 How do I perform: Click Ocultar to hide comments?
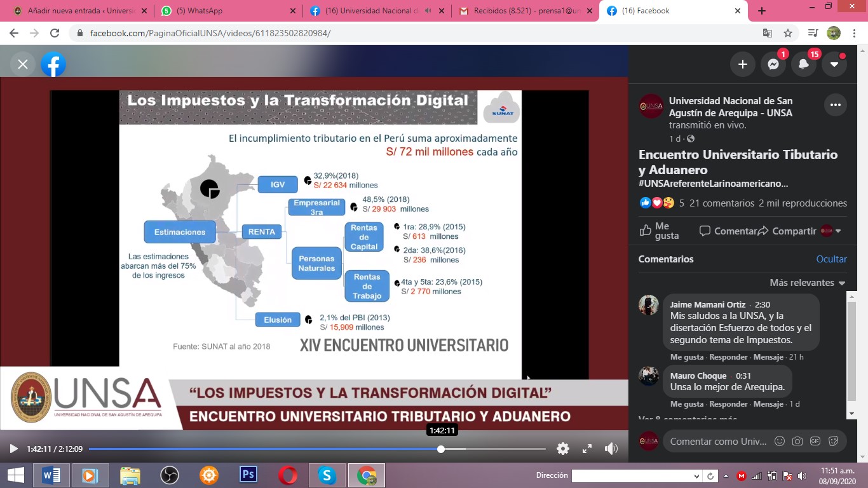[831, 259]
